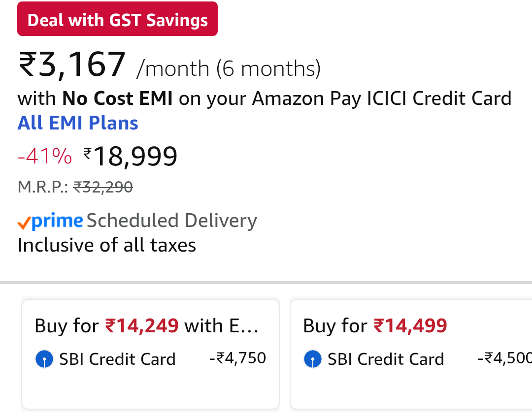Click SBI Credit Card label in second offer
Screen dimensions: 532x418
coord(386,359)
